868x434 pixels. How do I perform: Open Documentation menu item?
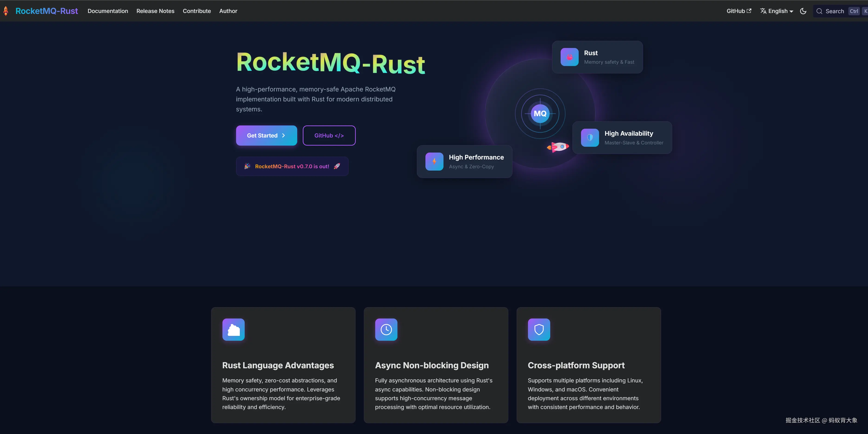point(108,11)
